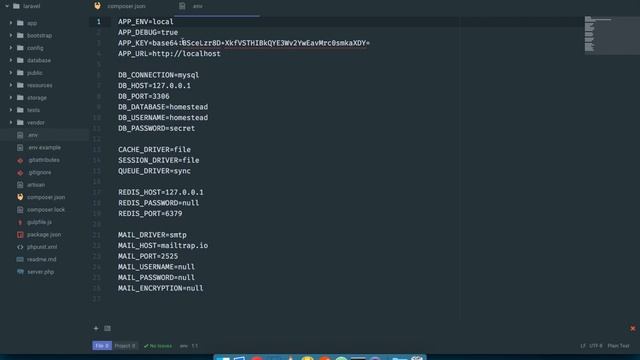Image resolution: width=640 pixels, height=360 pixels.
Task: Expand the config folder chevron
Action: (x=11, y=48)
